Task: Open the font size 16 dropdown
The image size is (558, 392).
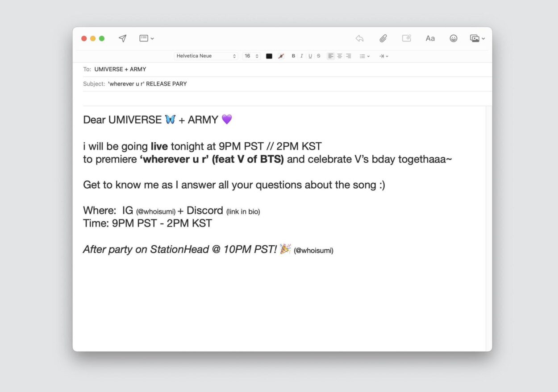Action: click(251, 56)
